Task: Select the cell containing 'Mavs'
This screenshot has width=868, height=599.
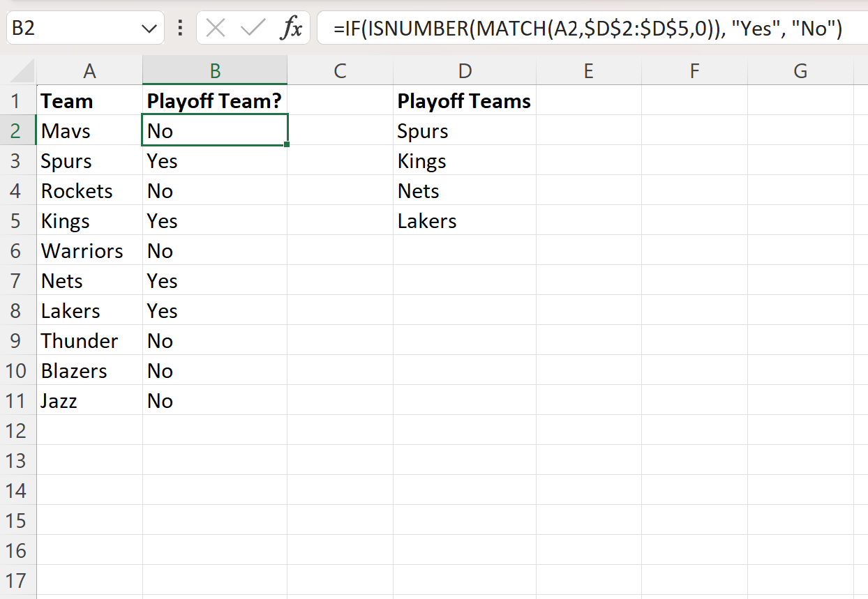Action: pos(89,130)
